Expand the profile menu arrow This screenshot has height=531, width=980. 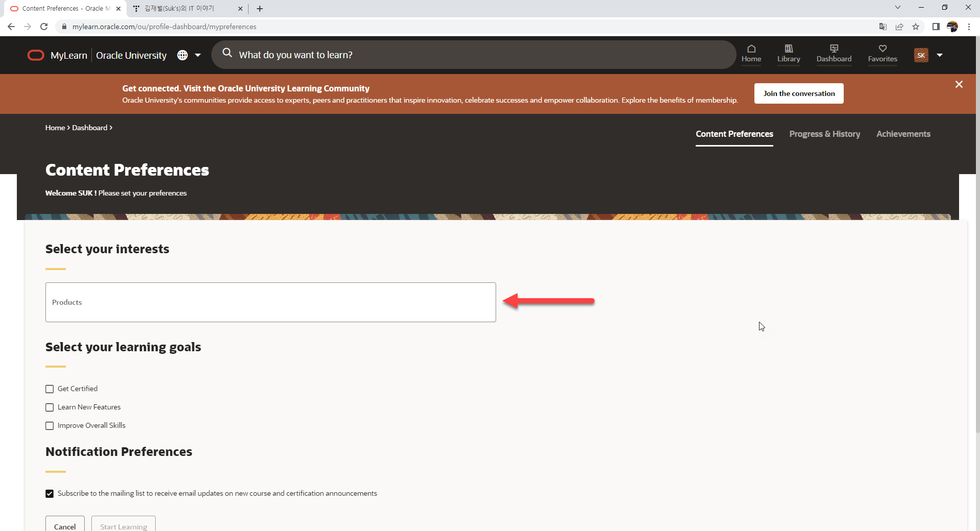tap(940, 55)
